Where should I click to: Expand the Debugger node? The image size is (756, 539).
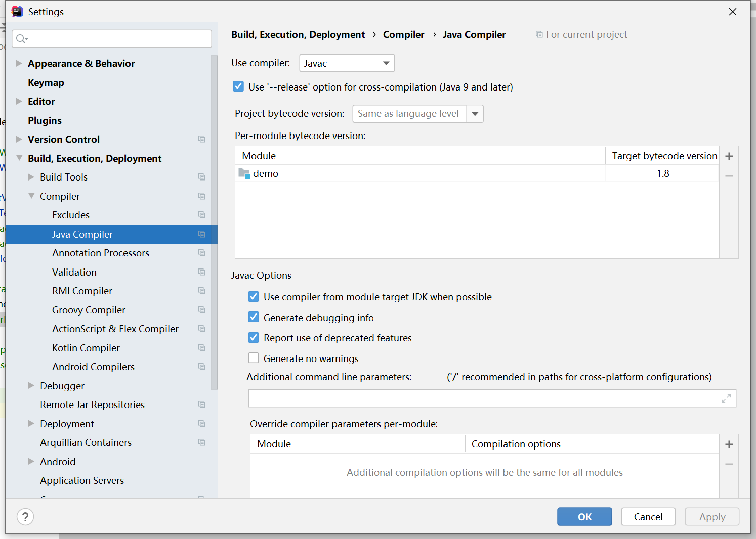[31, 386]
